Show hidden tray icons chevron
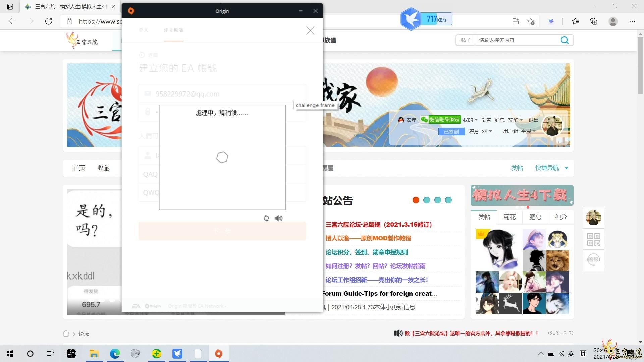This screenshot has height=362, width=644. (541, 354)
